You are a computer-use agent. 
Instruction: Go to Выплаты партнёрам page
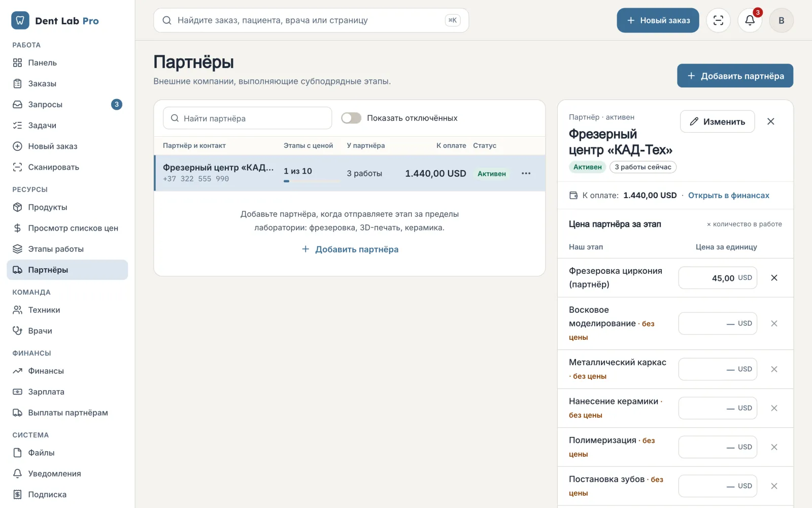point(67,412)
